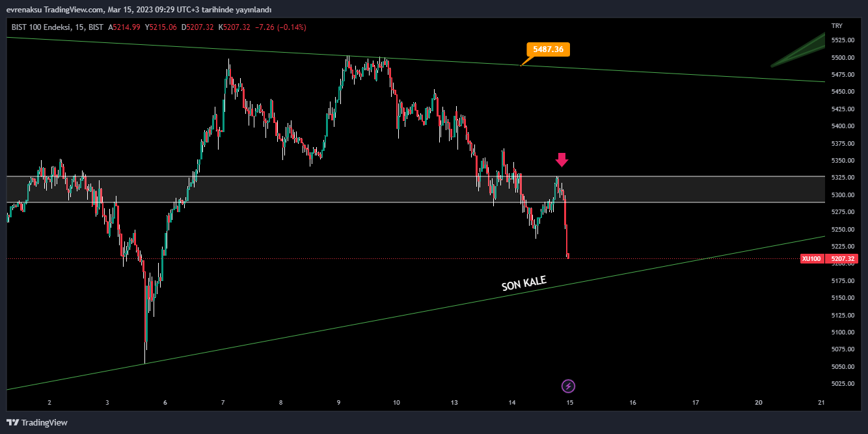Screen dimensions: 868x434
Task: Click the D5207.32 low value
Action: [197, 27]
